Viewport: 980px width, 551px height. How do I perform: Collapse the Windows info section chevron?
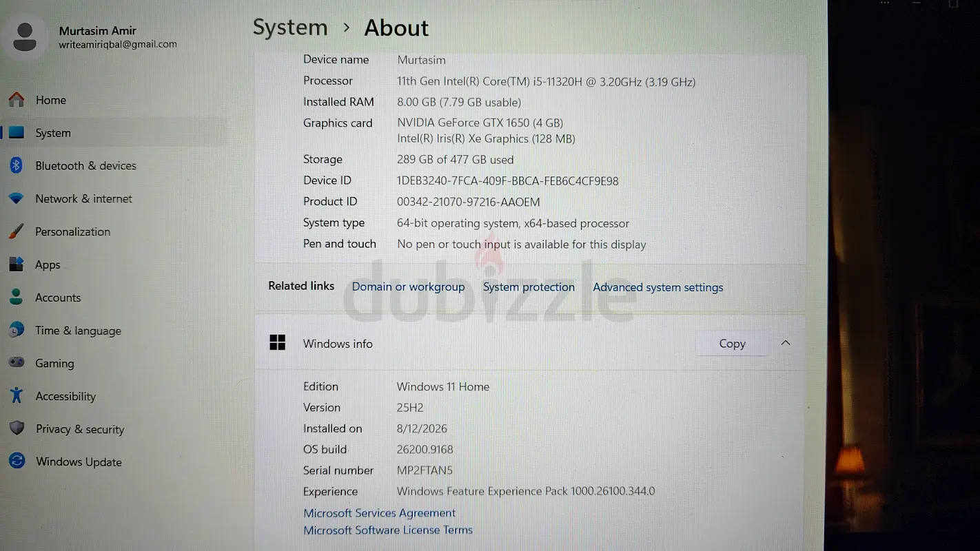point(786,343)
